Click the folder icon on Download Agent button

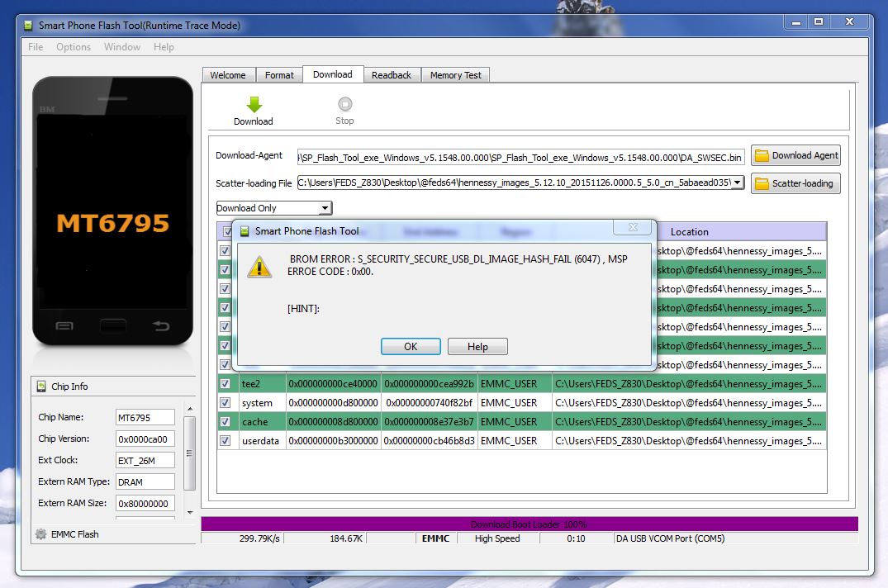tap(762, 155)
